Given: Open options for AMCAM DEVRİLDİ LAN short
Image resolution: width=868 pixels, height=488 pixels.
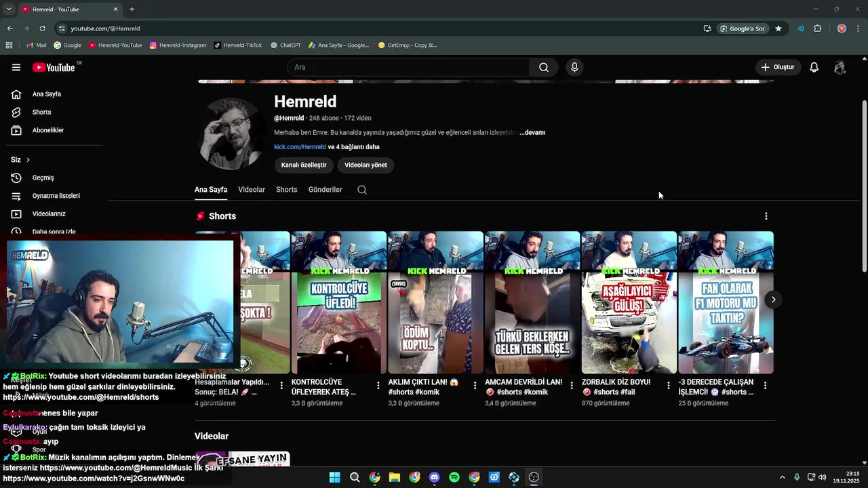Looking at the screenshot, I should [x=572, y=386].
